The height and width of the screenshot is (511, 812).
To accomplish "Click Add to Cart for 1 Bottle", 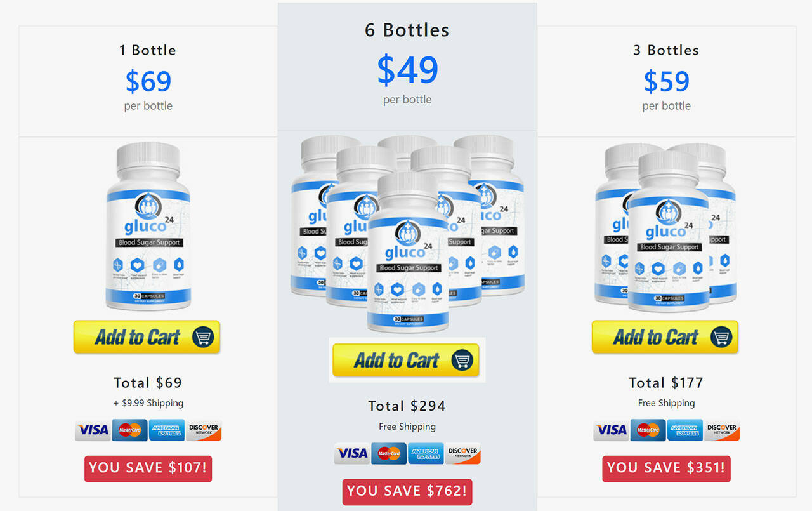I will point(147,337).
